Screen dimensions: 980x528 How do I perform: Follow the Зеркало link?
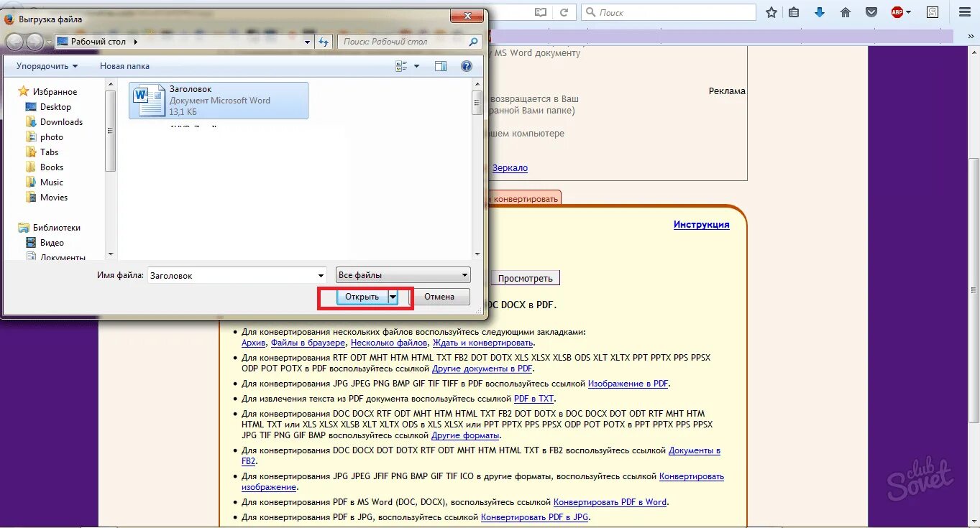510,168
